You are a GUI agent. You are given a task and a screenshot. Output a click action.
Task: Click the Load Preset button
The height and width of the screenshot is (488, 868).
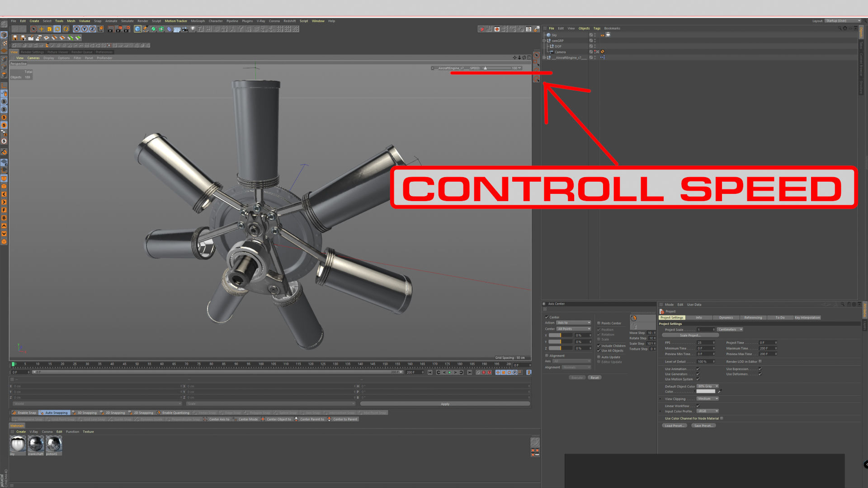click(675, 426)
